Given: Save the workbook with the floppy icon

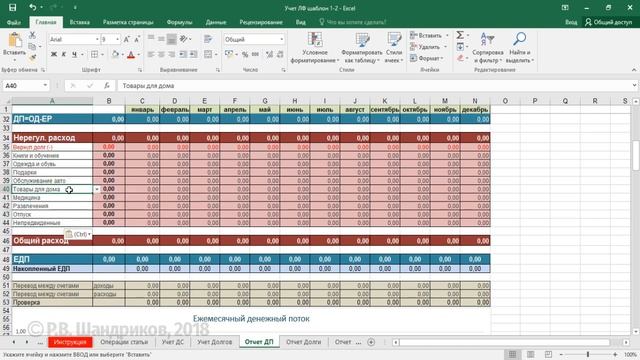Looking at the screenshot, I should pyautogui.click(x=13, y=7).
